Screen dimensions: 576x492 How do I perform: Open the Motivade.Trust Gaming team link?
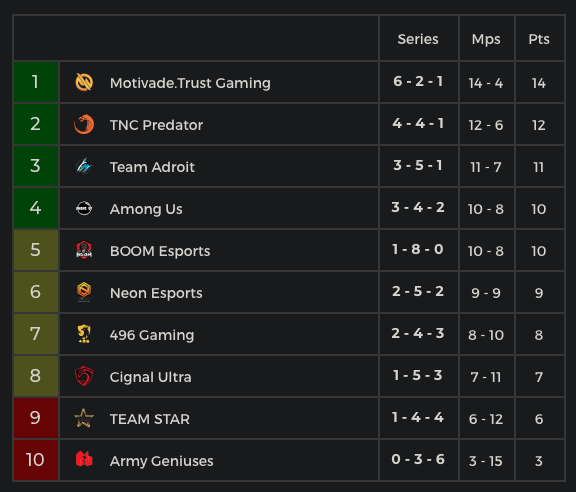pyautogui.click(x=190, y=83)
